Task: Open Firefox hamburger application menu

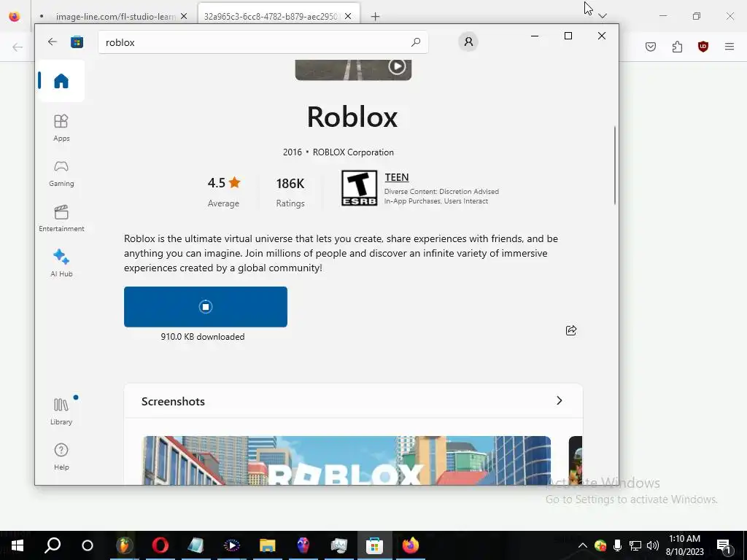Action: (x=729, y=47)
